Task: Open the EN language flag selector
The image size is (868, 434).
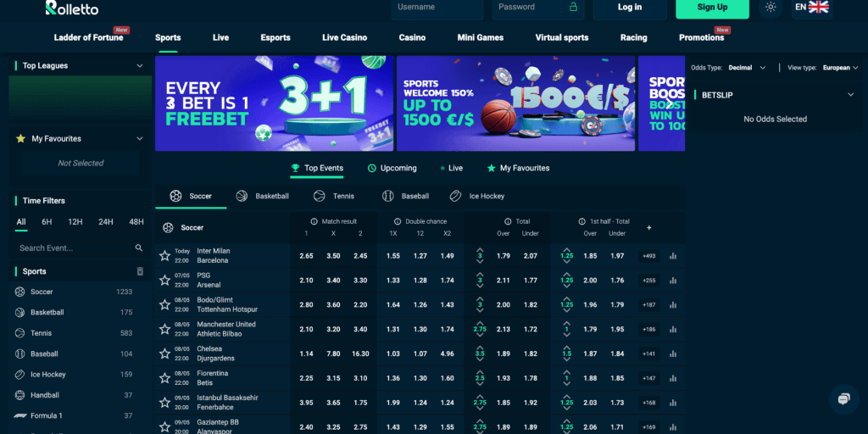Action: click(x=812, y=7)
